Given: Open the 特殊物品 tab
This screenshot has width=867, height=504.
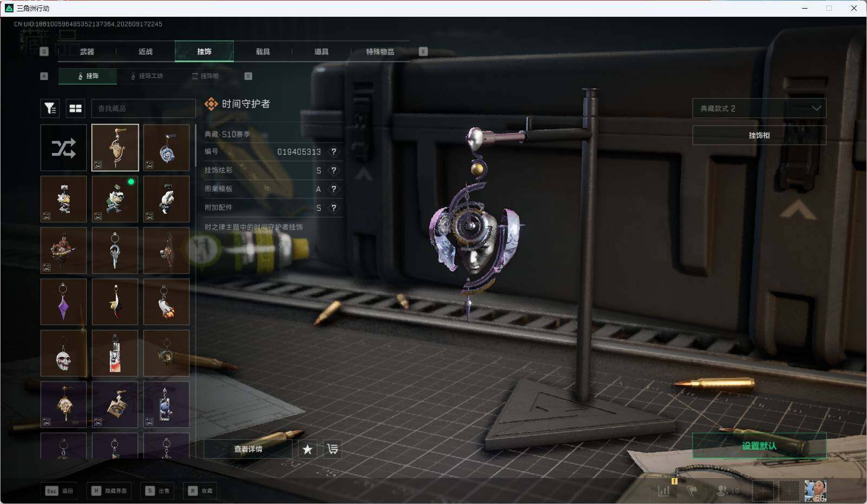Looking at the screenshot, I should 380,51.
